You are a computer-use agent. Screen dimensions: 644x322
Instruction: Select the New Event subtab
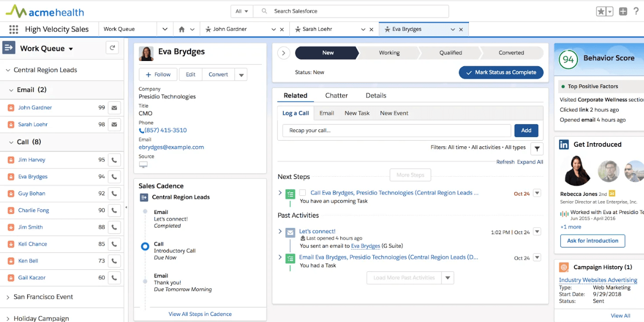(394, 113)
